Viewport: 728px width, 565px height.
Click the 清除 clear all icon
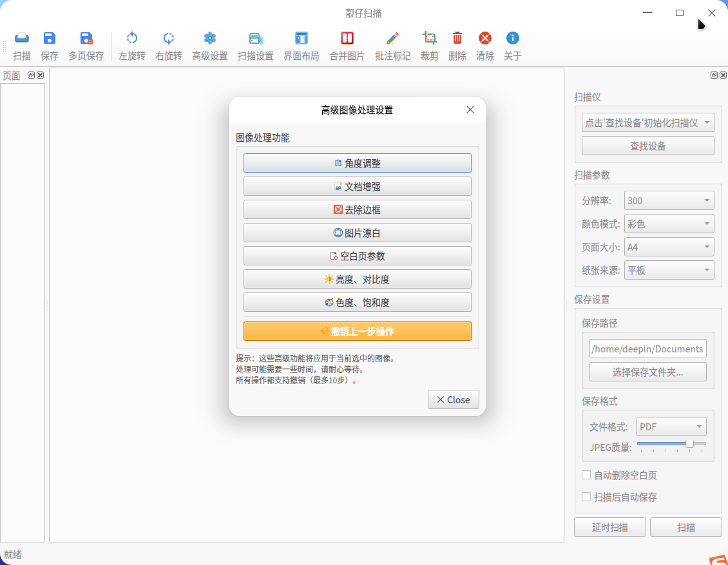pos(485,38)
